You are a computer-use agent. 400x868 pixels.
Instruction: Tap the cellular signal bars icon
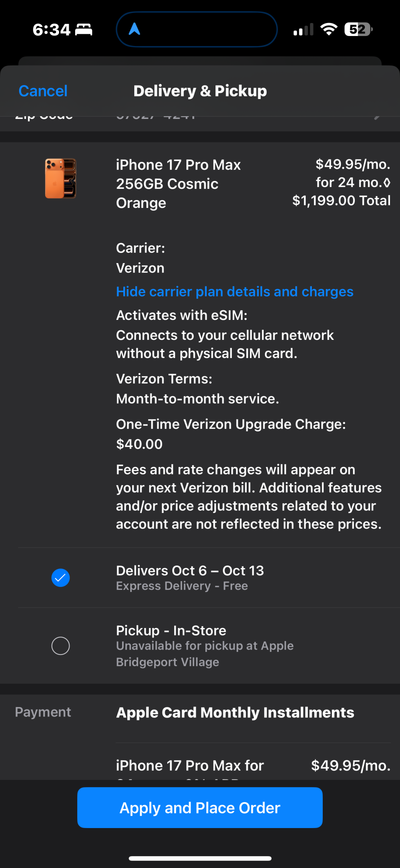[x=303, y=30]
